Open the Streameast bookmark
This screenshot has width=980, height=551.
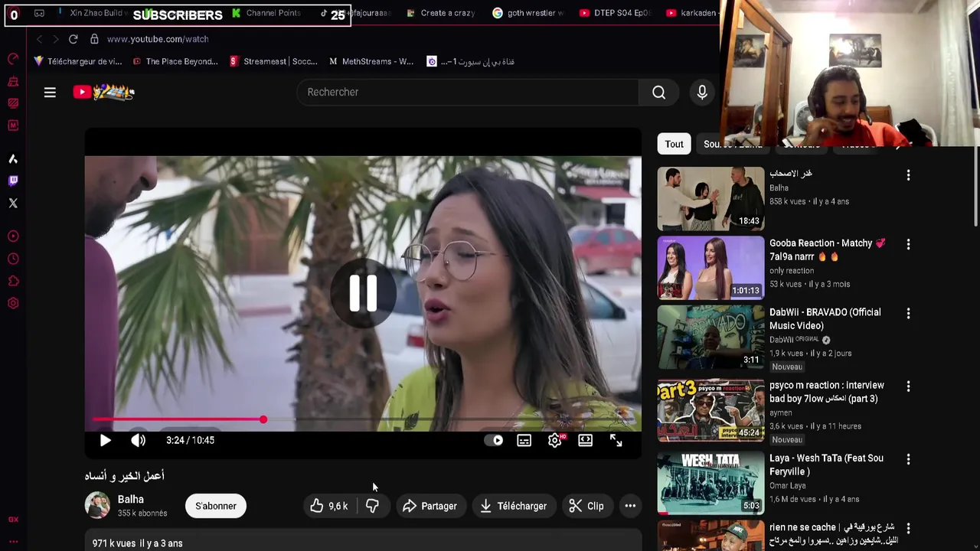[x=273, y=61]
